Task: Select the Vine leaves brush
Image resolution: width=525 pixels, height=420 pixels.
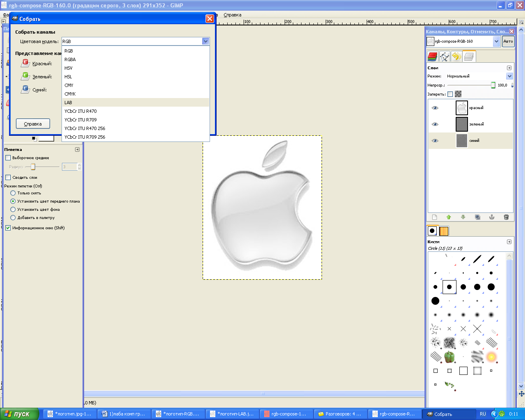Action: pyautogui.click(x=450, y=385)
